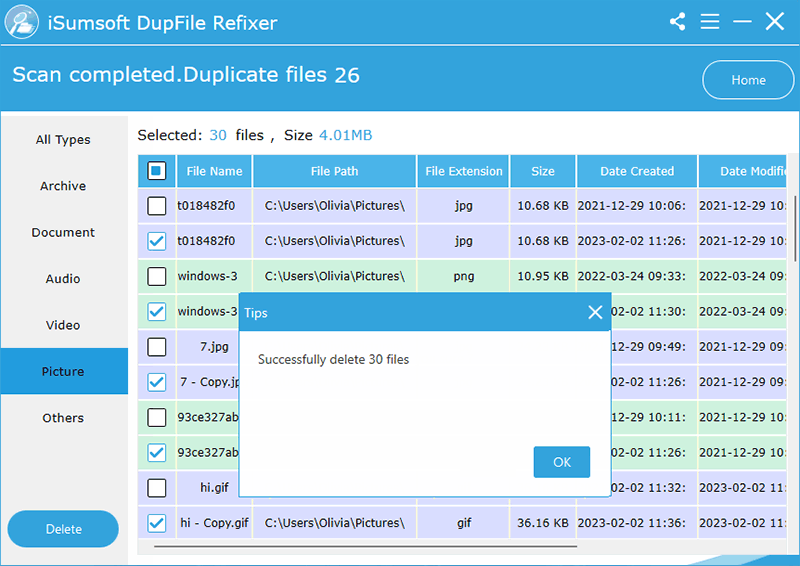Select the Archive category

point(63,186)
